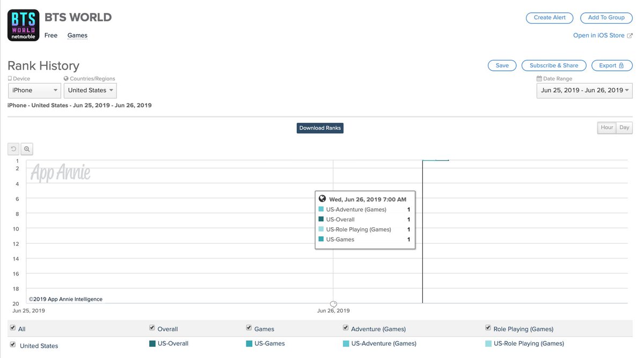Toggle the Adventure (Games) checkbox

pyautogui.click(x=346, y=328)
